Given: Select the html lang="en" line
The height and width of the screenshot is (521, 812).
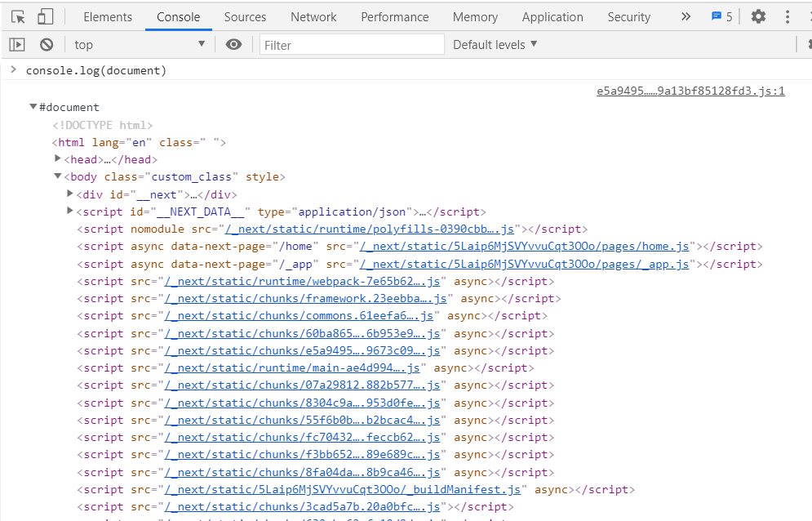Looking at the screenshot, I should (x=139, y=143).
